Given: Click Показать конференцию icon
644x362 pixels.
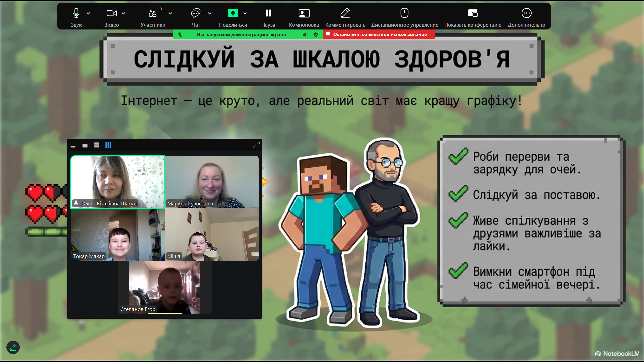Looking at the screenshot, I should tap(473, 13).
